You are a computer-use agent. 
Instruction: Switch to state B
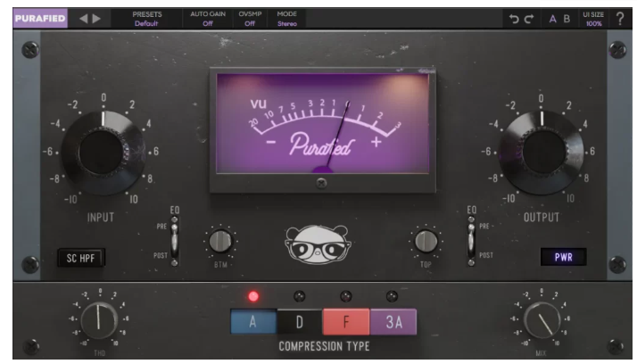click(567, 19)
